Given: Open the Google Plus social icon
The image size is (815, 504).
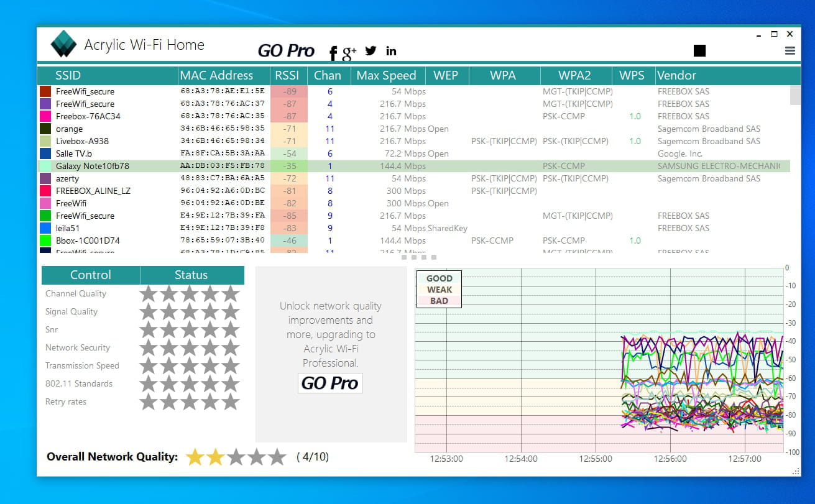Looking at the screenshot, I should tap(349, 53).
